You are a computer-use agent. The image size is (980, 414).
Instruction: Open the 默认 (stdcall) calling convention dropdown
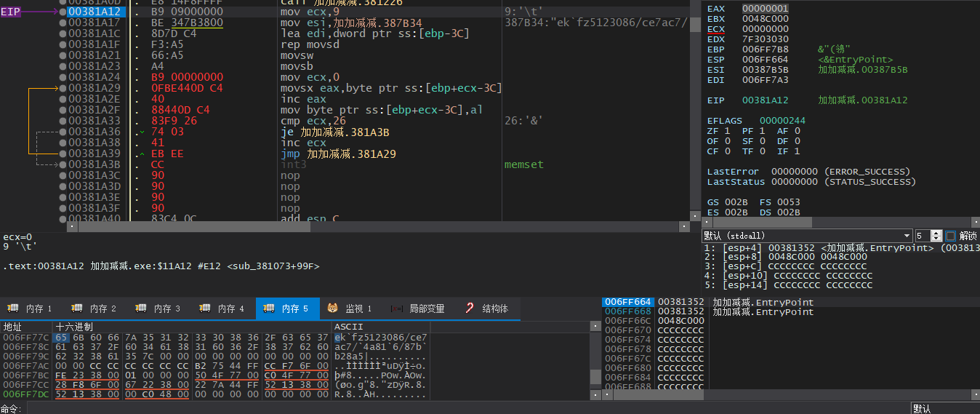[807, 236]
